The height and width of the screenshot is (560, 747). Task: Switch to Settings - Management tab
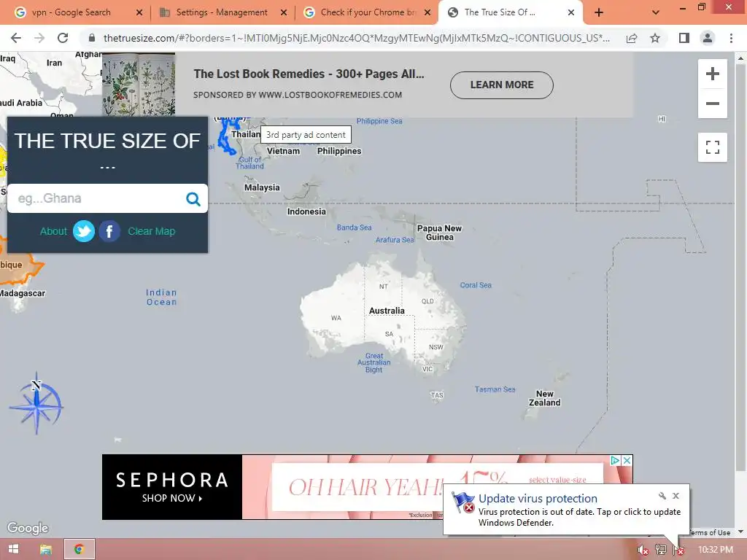tap(222, 12)
